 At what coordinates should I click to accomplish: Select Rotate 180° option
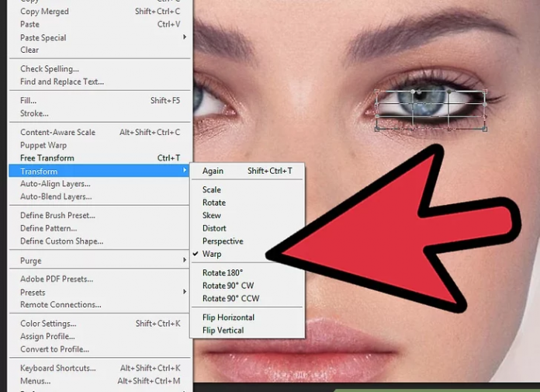click(x=223, y=272)
